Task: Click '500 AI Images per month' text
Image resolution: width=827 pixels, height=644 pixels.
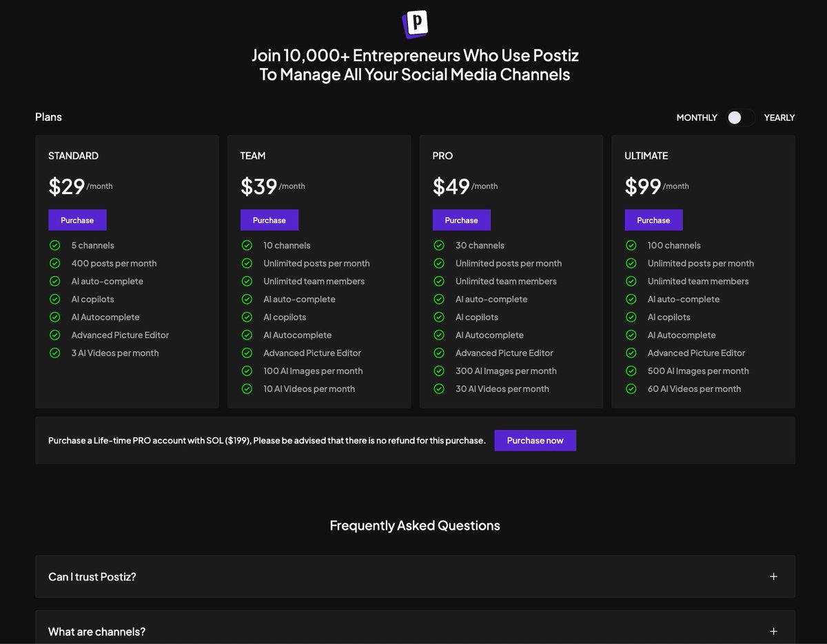Action: 698,371
